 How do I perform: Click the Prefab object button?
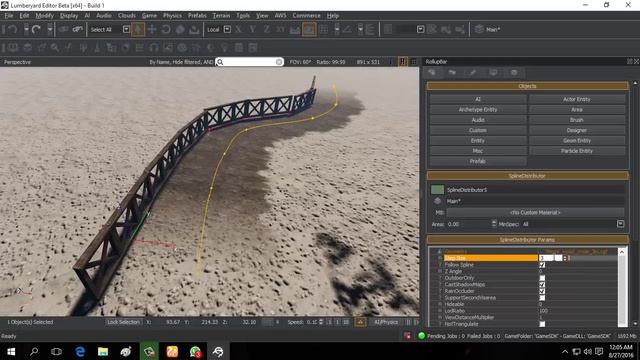[x=478, y=161]
